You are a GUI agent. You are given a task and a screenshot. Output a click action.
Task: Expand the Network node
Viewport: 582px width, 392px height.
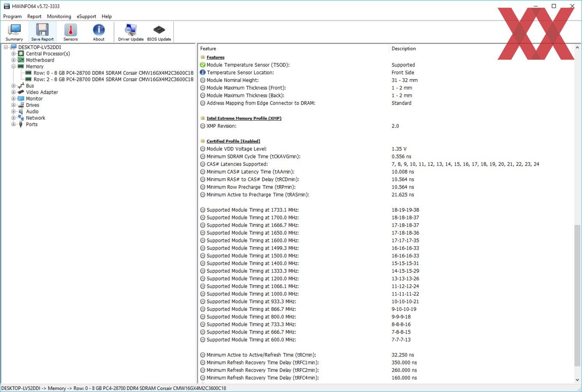point(14,118)
